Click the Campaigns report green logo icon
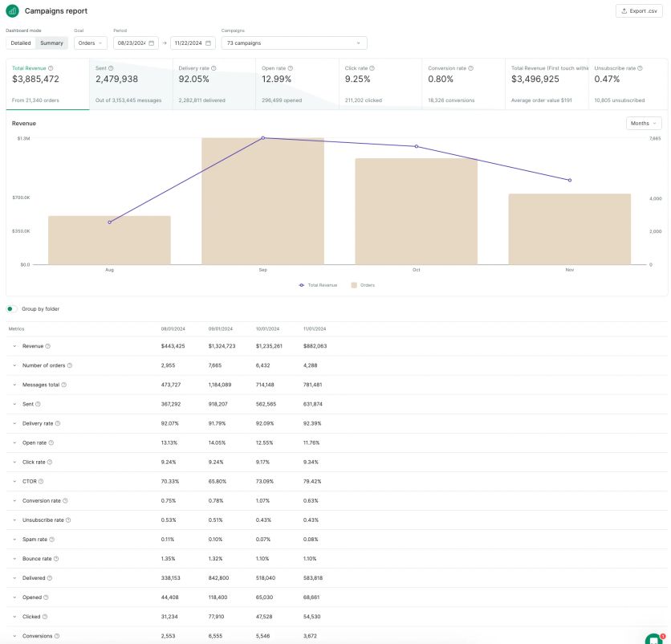The image size is (671, 644). click(12, 11)
